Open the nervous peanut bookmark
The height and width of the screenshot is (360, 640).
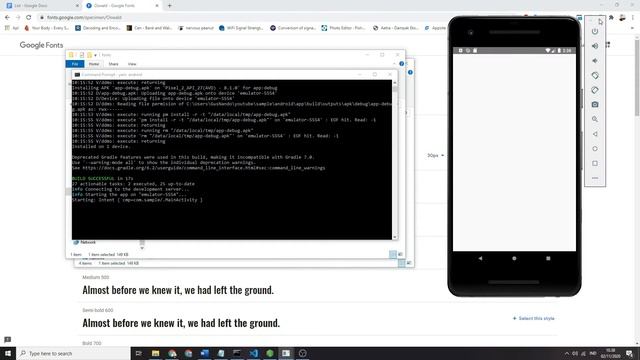click(196, 28)
